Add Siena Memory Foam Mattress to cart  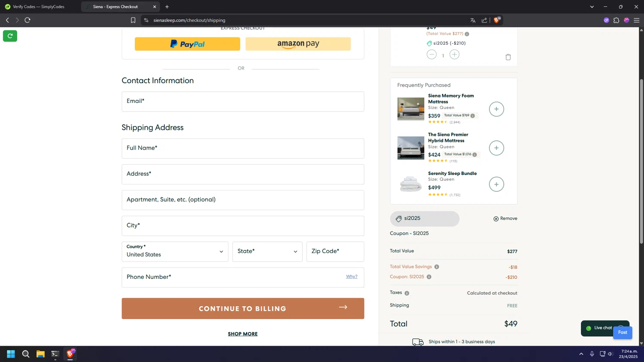tap(496, 109)
